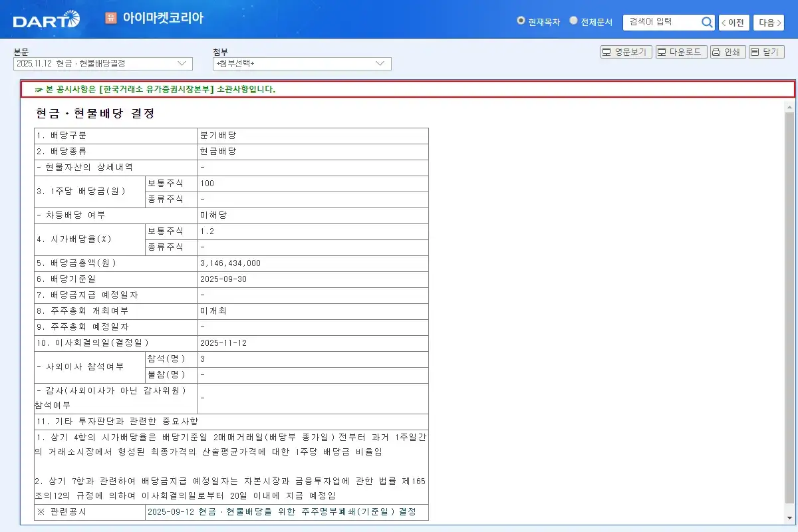798x532 pixels.
Task: Click the 닫기 close button
Action: (x=767, y=52)
